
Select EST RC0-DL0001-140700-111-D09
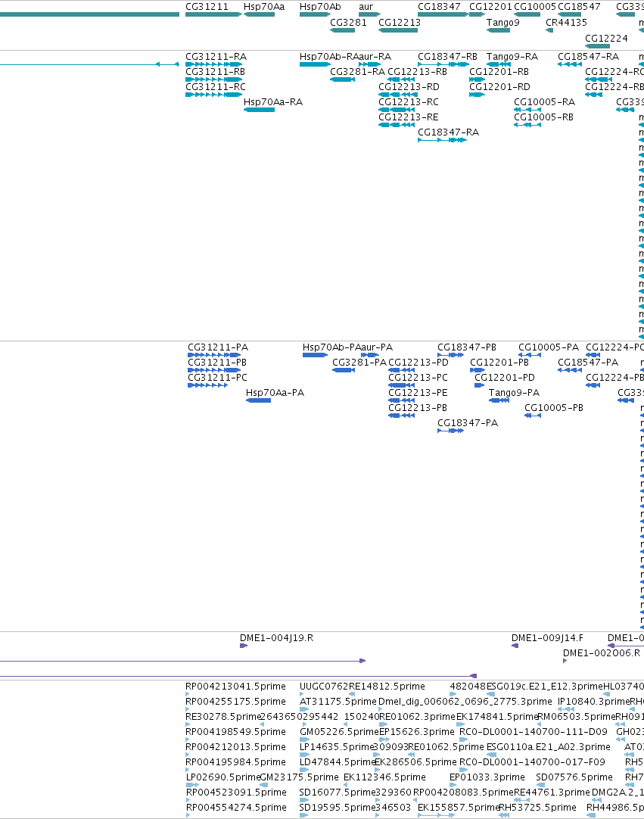click(534, 732)
